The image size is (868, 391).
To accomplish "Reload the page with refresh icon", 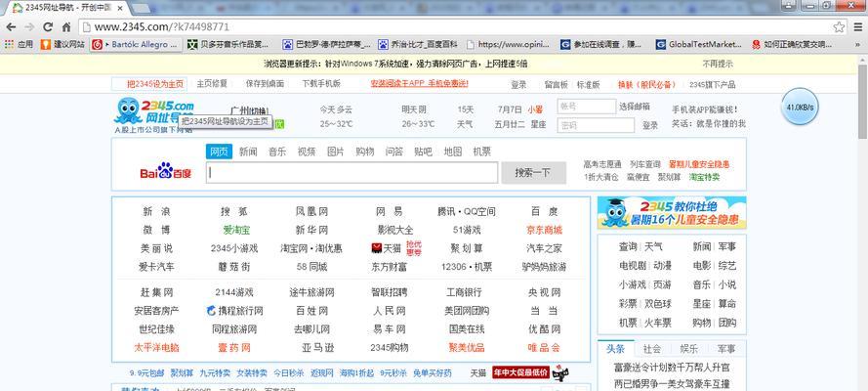I will (48, 27).
